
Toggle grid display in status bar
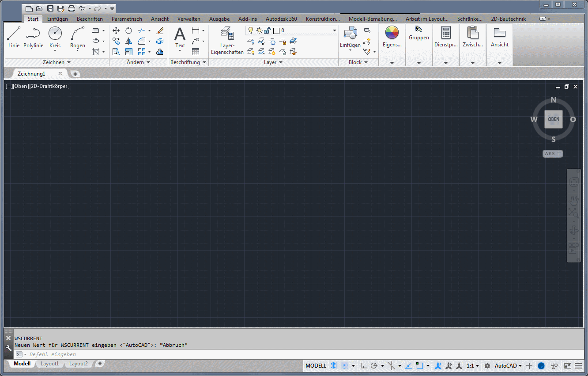click(x=334, y=366)
